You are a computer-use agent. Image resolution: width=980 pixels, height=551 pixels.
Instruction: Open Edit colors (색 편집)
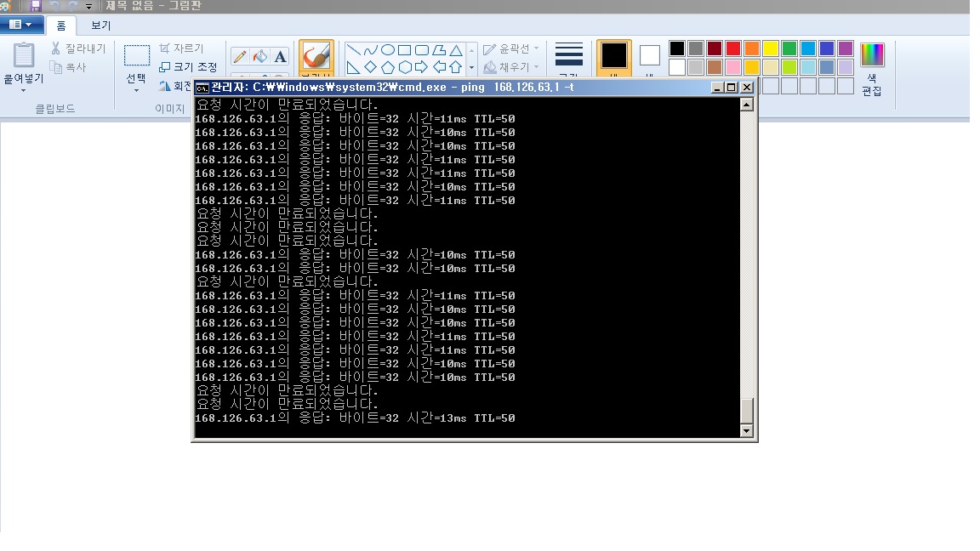click(x=872, y=69)
